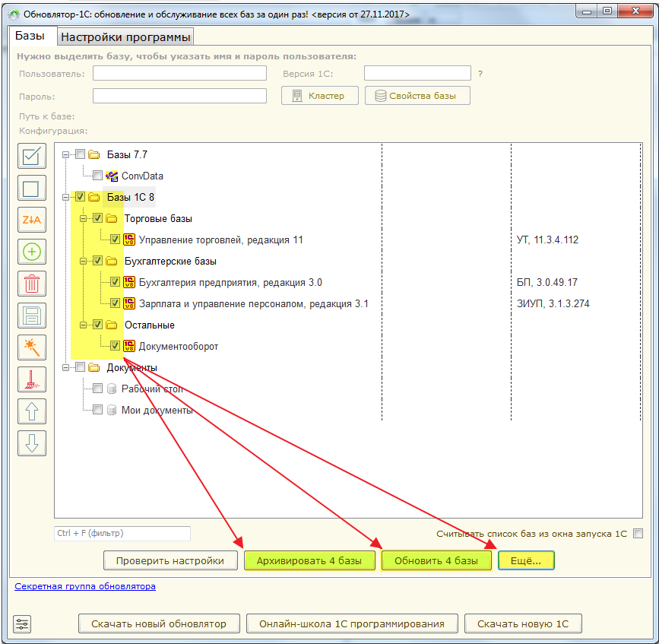Open the Настройки программы tab
The width and height of the screenshot is (659, 644).
(125, 37)
